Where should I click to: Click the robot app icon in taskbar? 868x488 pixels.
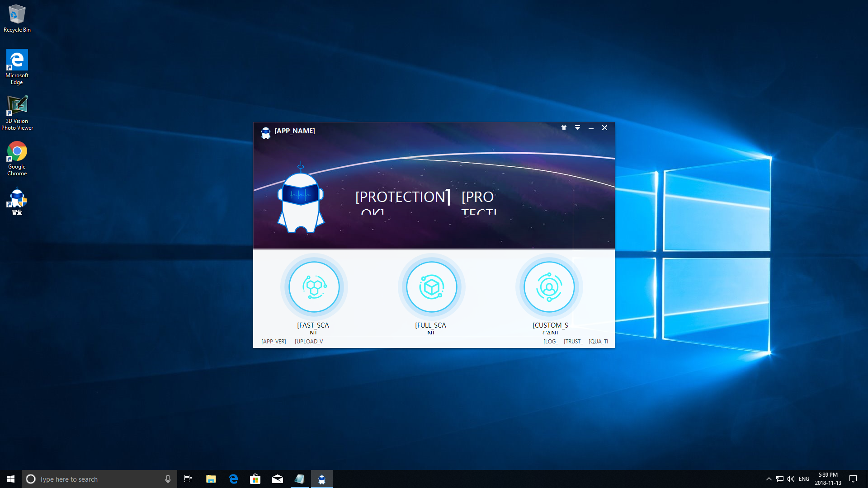click(x=321, y=479)
